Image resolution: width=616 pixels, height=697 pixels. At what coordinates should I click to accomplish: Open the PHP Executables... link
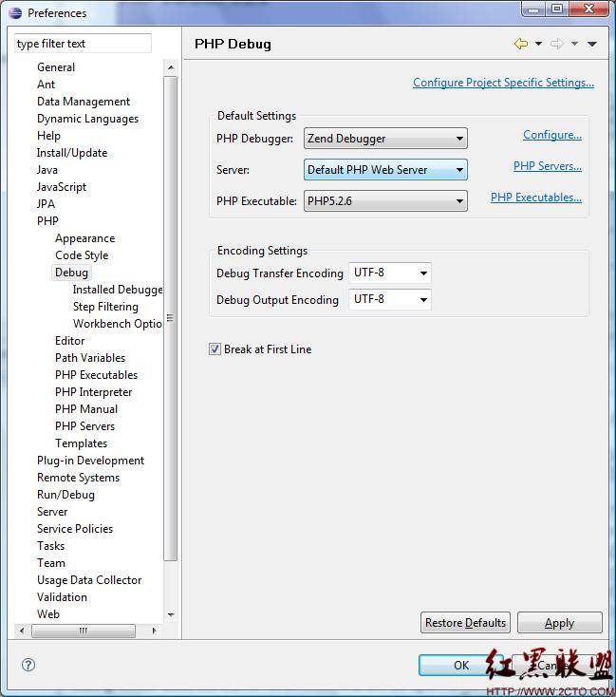click(x=536, y=198)
